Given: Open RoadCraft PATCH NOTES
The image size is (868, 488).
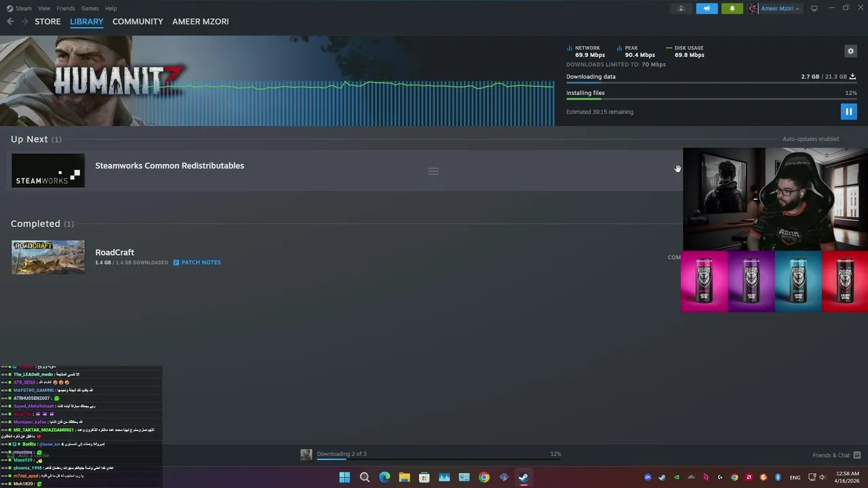Looking at the screenshot, I should 201,262.
